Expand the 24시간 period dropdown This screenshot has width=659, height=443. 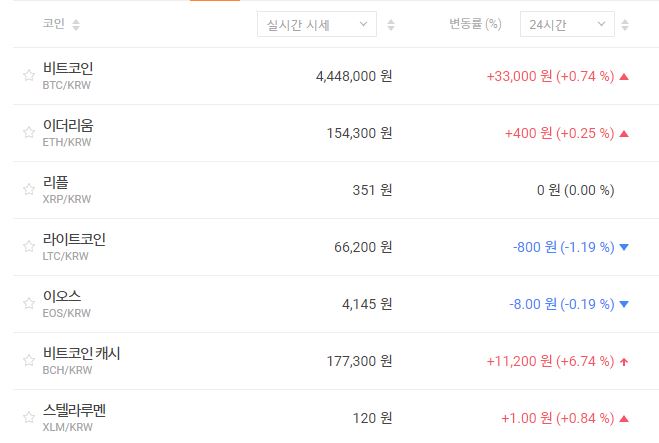(567, 24)
